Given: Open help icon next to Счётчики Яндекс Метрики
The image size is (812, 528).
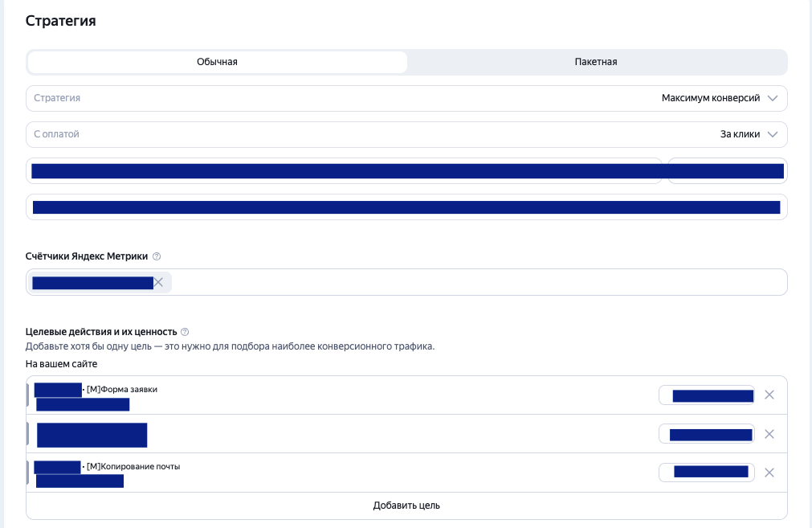Looking at the screenshot, I should click(x=157, y=256).
